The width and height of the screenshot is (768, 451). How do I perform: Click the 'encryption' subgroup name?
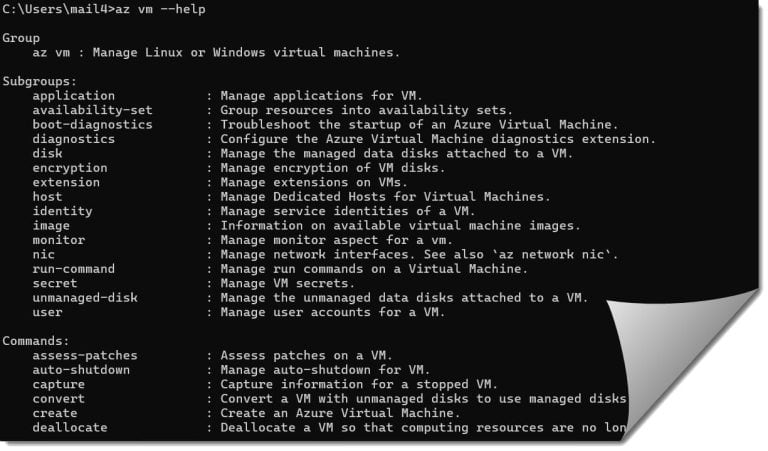tap(69, 168)
